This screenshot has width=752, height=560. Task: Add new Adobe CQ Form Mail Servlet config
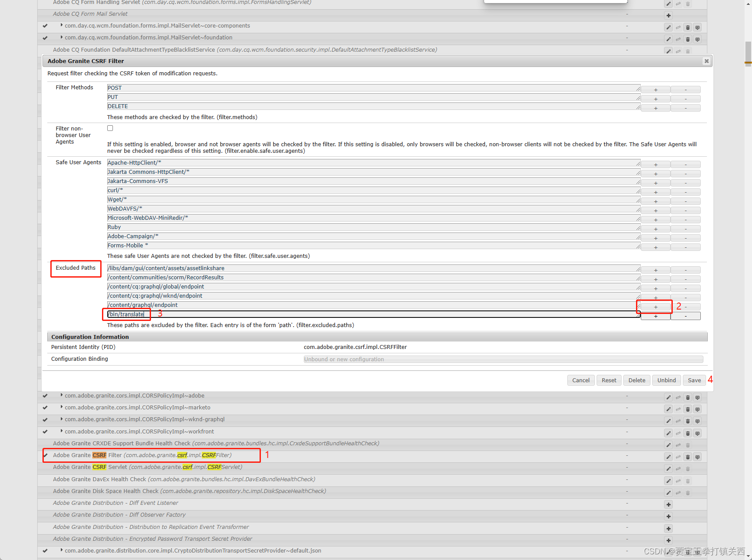click(x=668, y=16)
